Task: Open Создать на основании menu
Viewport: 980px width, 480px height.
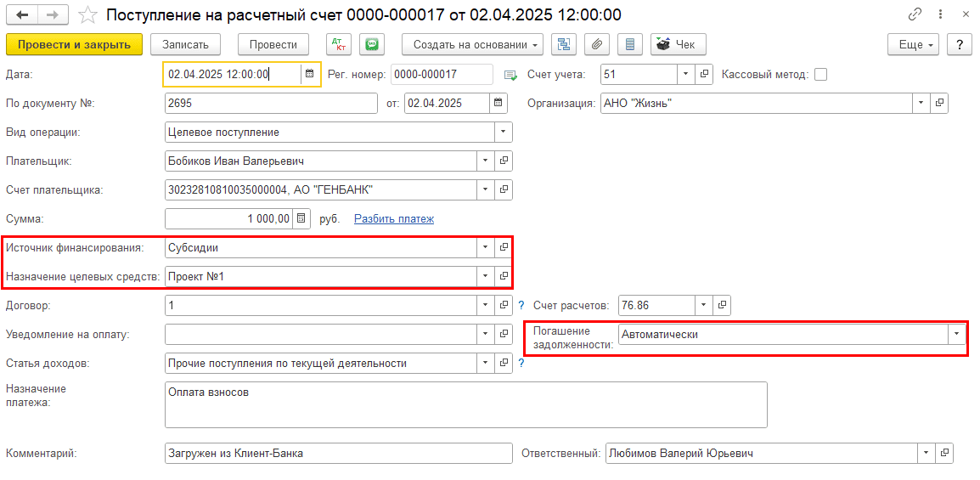Action: click(473, 45)
